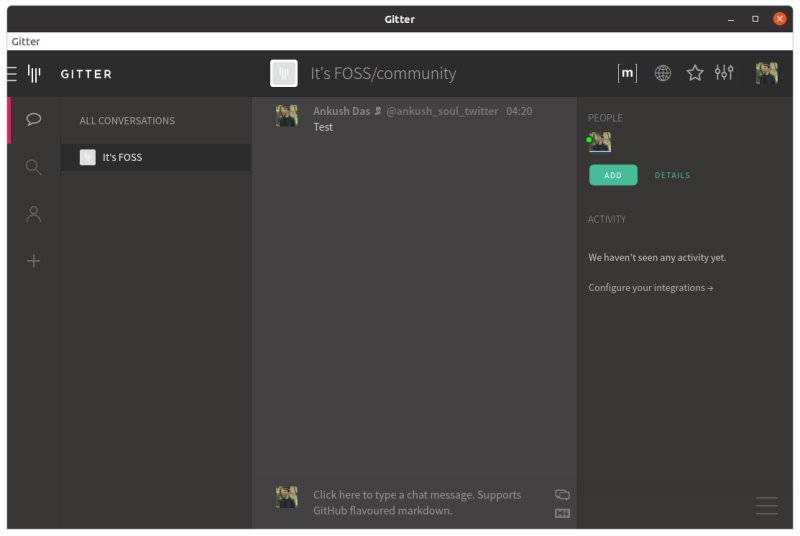Open the Matrix [m] icon in the header

pos(627,73)
